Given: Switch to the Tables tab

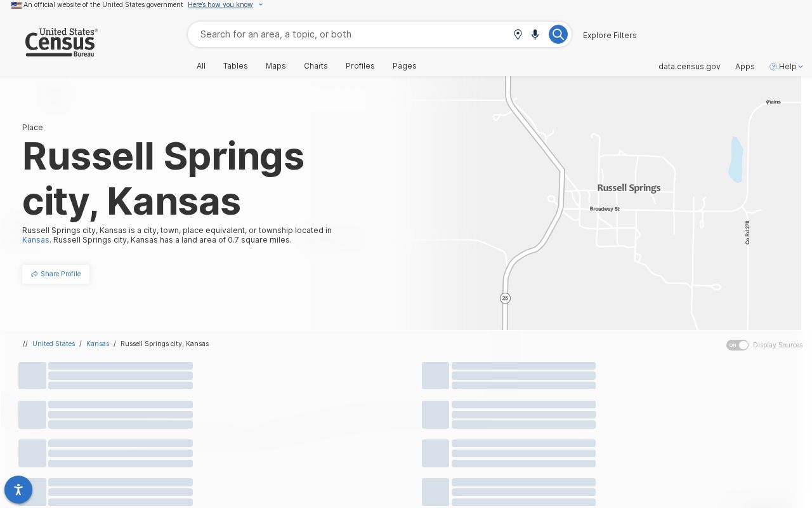Looking at the screenshot, I should 235,66.
